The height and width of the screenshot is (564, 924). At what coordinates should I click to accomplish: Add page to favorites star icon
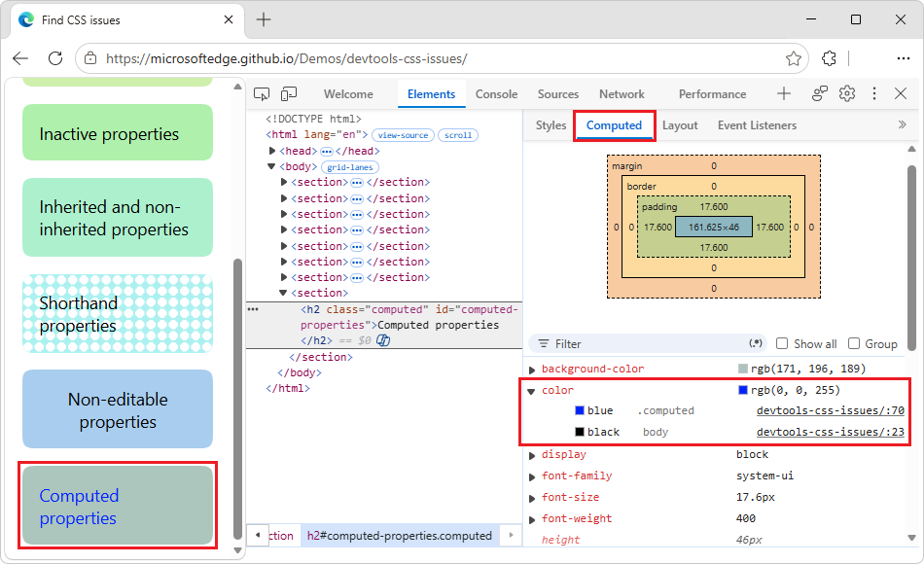pos(793,58)
